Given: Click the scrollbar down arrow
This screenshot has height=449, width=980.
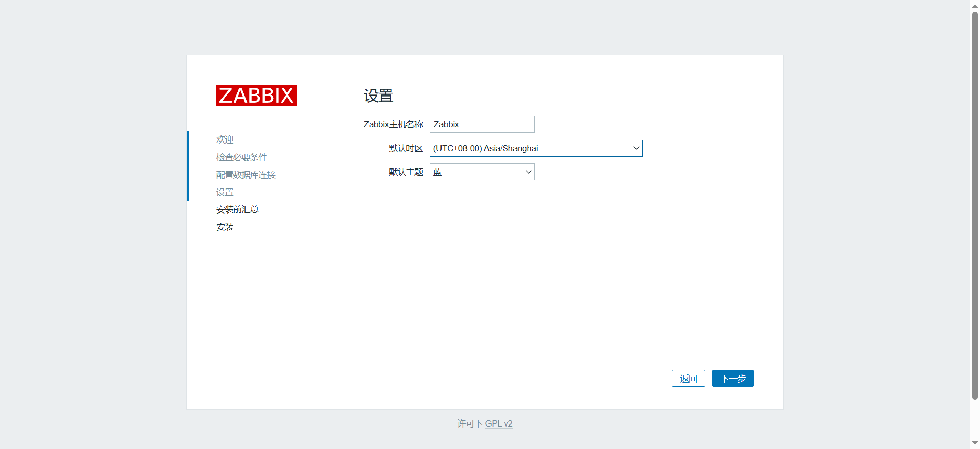Looking at the screenshot, I should pyautogui.click(x=975, y=443).
